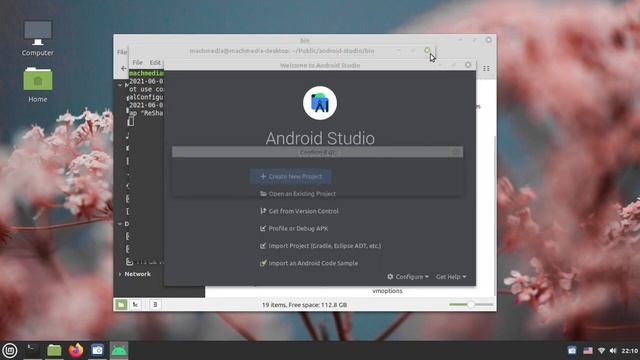Click the 22:10 clock in the panel
This screenshot has height=360, width=640.
click(x=629, y=351)
